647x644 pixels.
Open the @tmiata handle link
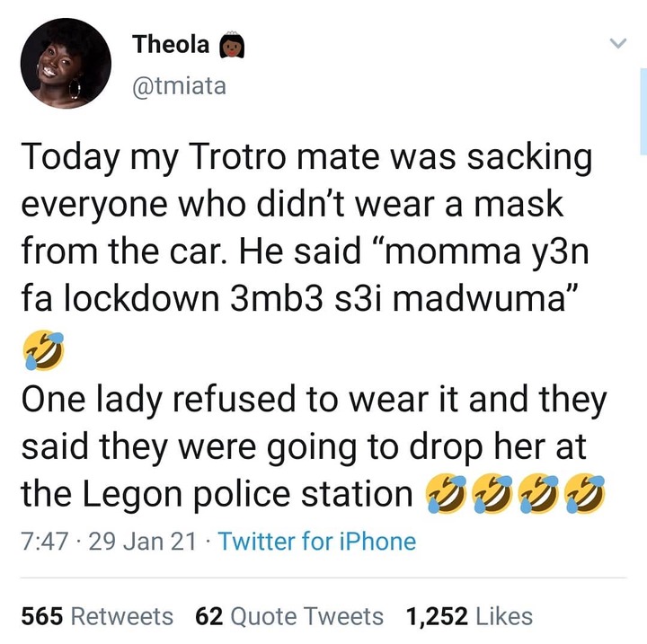click(x=179, y=86)
